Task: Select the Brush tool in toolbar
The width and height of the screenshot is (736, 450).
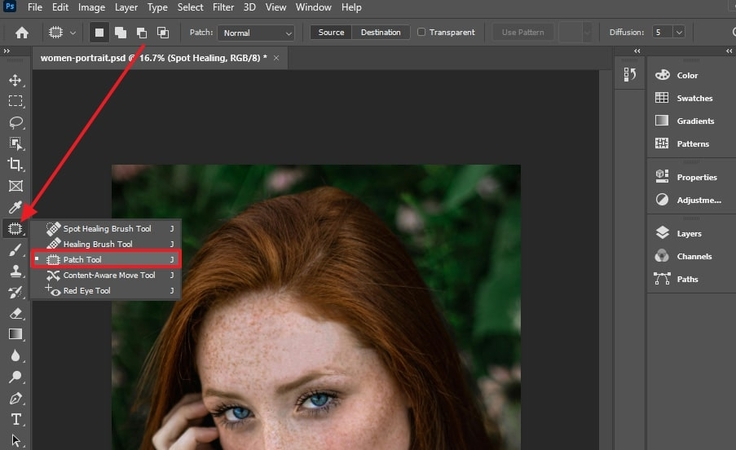Action: click(15, 249)
